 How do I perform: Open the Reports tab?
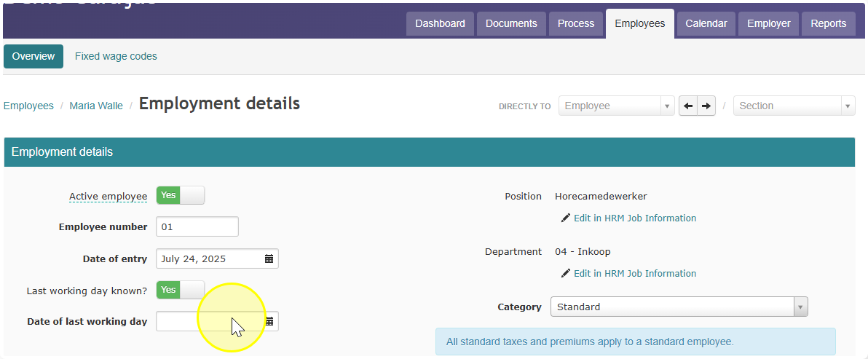point(828,24)
